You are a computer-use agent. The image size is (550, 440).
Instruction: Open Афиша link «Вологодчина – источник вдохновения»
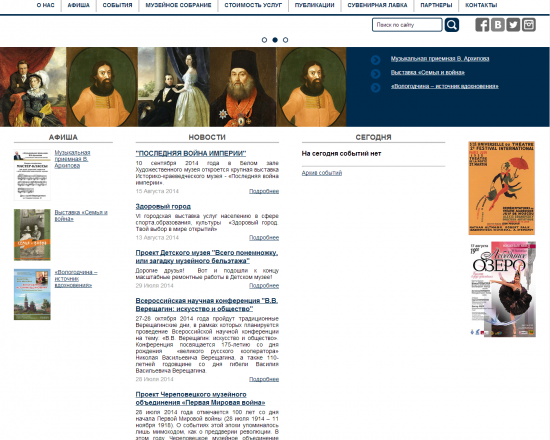point(76,279)
